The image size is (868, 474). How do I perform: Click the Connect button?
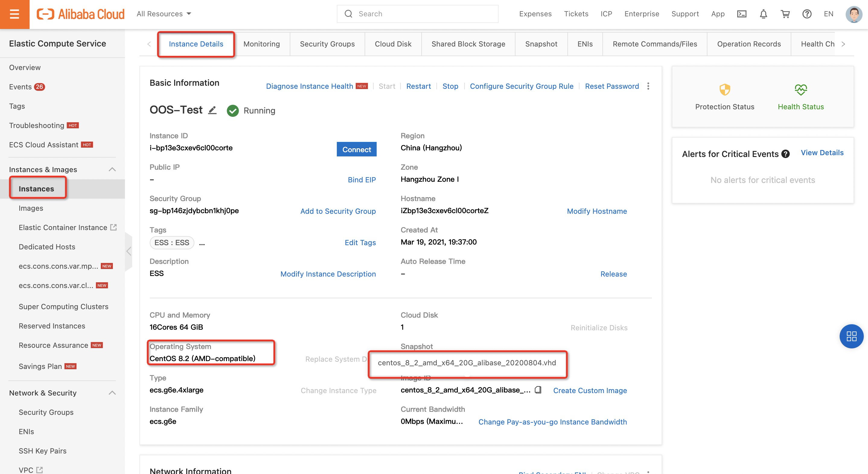(356, 149)
